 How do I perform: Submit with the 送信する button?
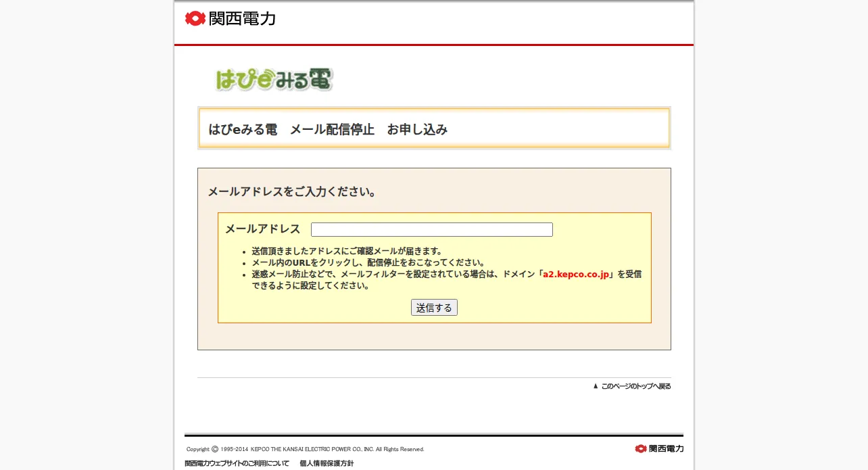coord(434,308)
